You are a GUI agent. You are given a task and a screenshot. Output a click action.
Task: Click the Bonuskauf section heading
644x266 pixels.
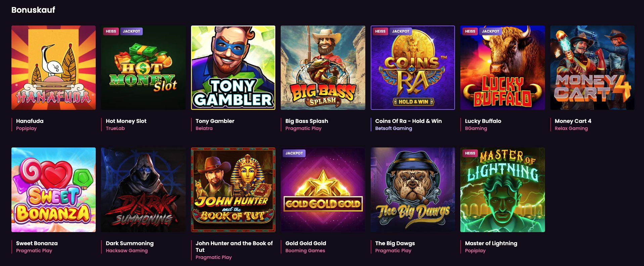[x=33, y=10]
